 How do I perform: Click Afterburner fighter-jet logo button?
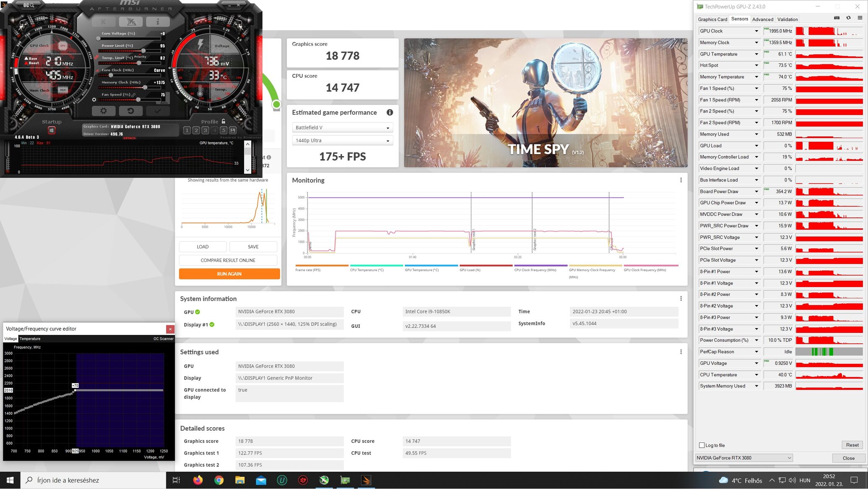[131, 21]
